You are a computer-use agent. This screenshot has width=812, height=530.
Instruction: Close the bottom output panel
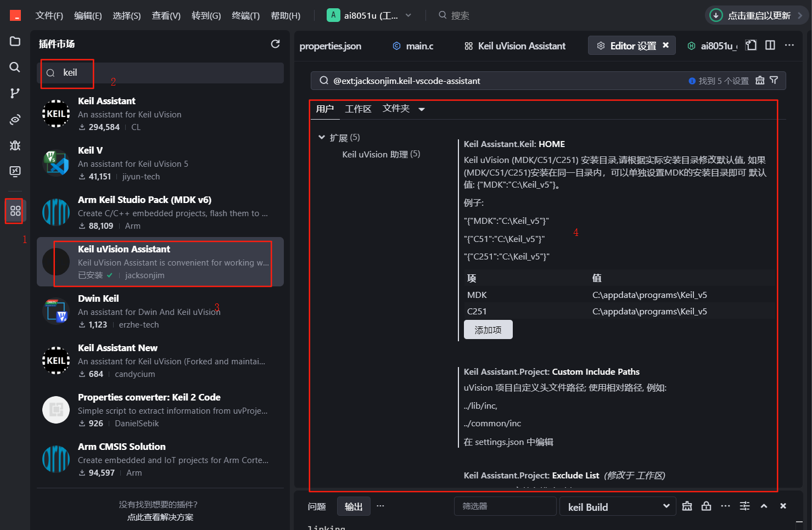click(783, 506)
